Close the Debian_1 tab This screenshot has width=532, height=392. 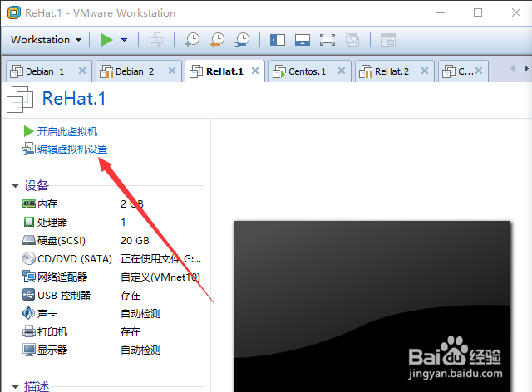(x=82, y=71)
